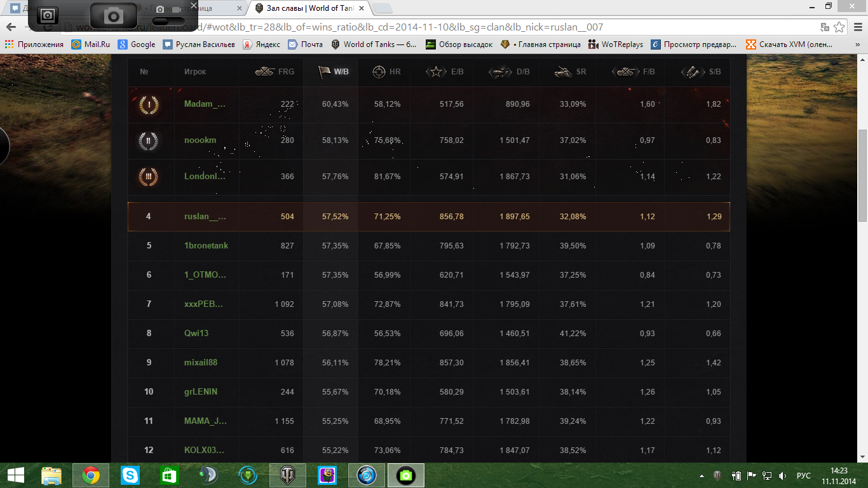
Task: Sort by SR survival rate tank icon
Action: 562,72
